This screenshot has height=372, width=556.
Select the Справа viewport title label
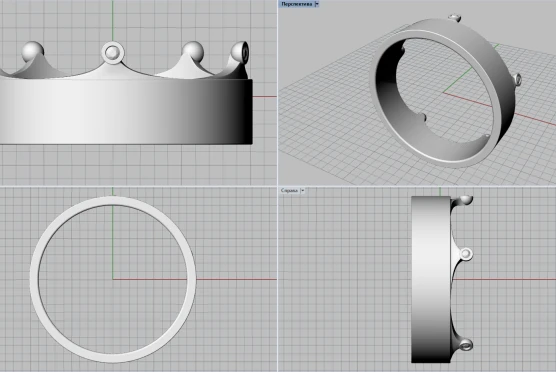click(289, 190)
